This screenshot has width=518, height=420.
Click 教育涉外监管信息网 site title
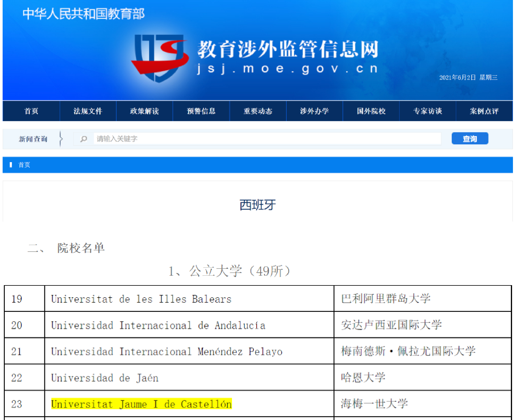click(288, 49)
